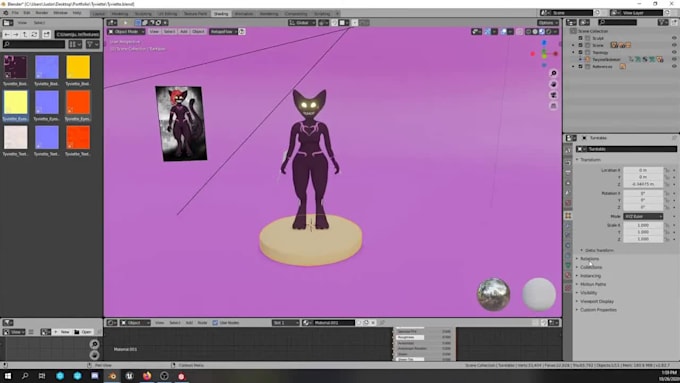Open the Object properties tab
Viewport: 680px width, 383px height.
568,216
